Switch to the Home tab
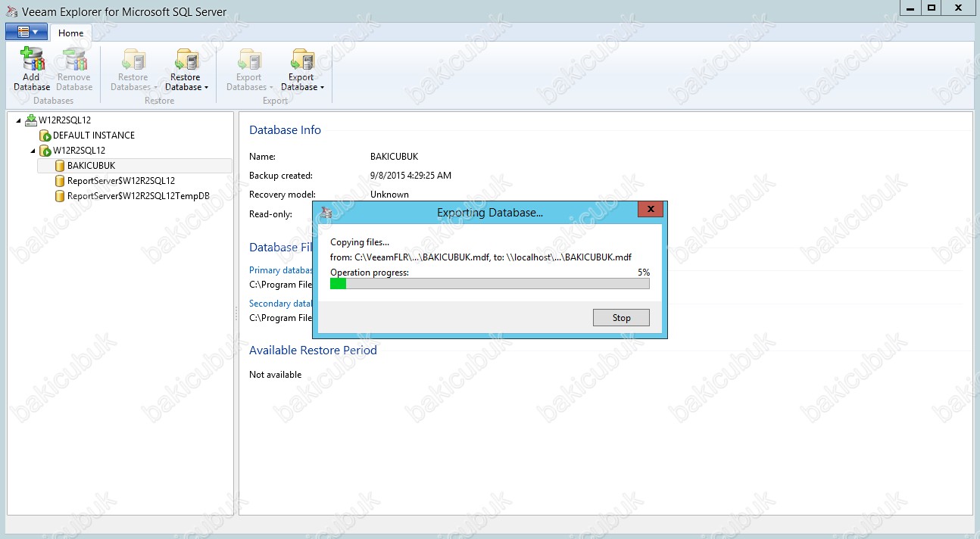The width and height of the screenshot is (980, 539). (71, 33)
